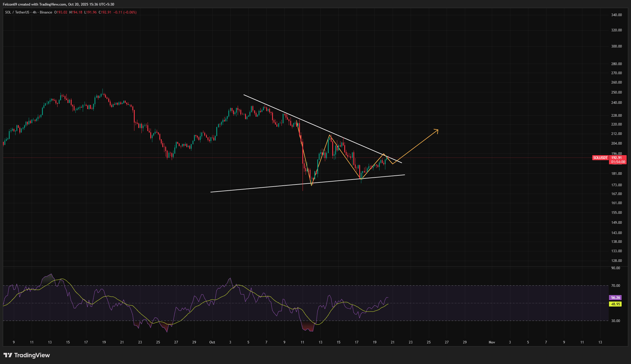Click the RSI 30.00 level label
The width and height of the screenshot is (631, 364).
pos(615,321)
